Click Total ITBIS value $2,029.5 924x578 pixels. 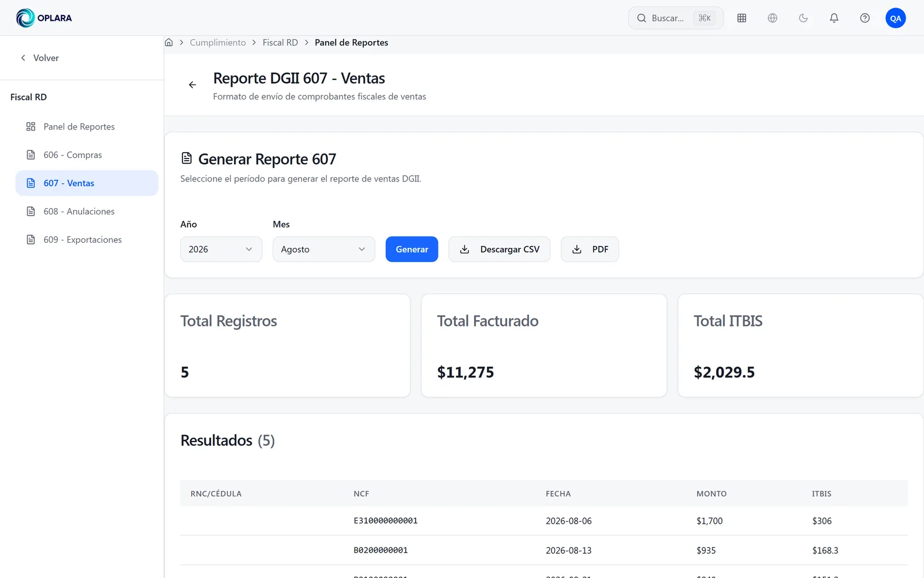[724, 372]
